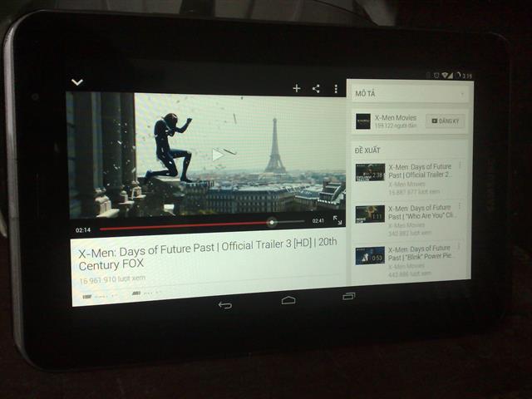
Task: Open the Official Trailer 2 thumbnail
Action: click(x=370, y=172)
